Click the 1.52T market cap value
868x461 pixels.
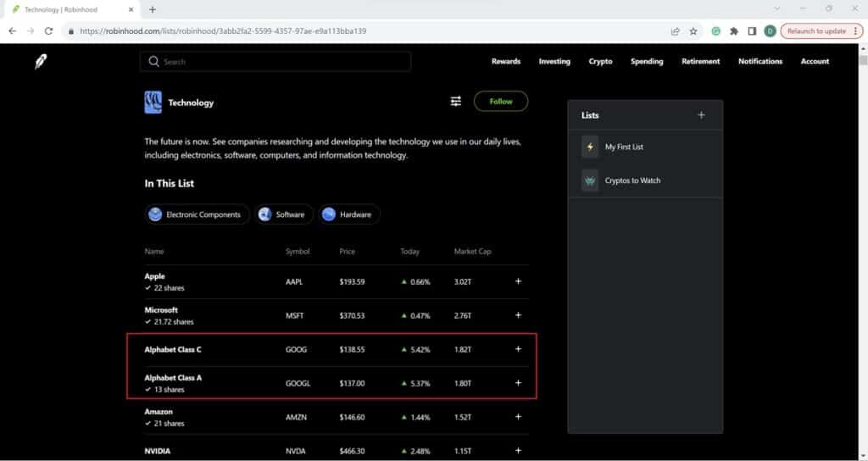pyautogui.click(x=463, y=417)
